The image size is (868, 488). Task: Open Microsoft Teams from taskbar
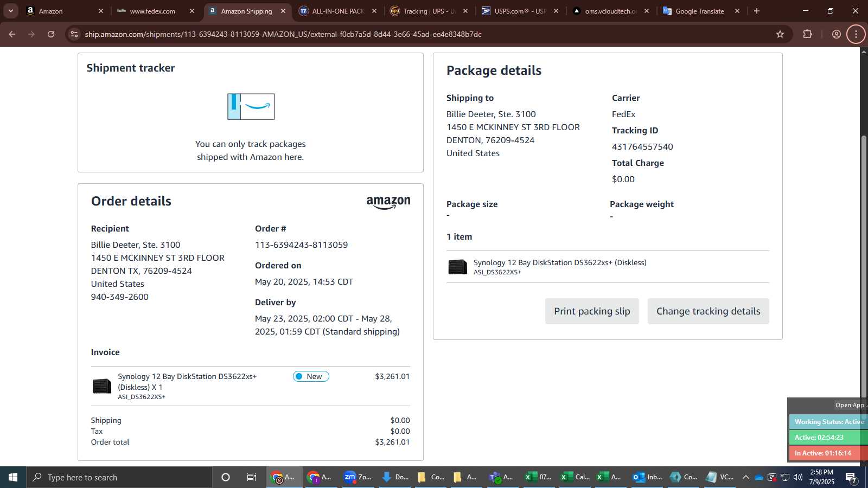[501, 477]
